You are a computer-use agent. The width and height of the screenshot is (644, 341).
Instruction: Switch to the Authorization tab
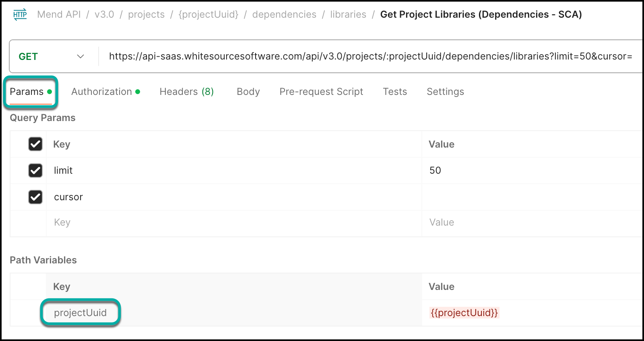click(105, 92)
